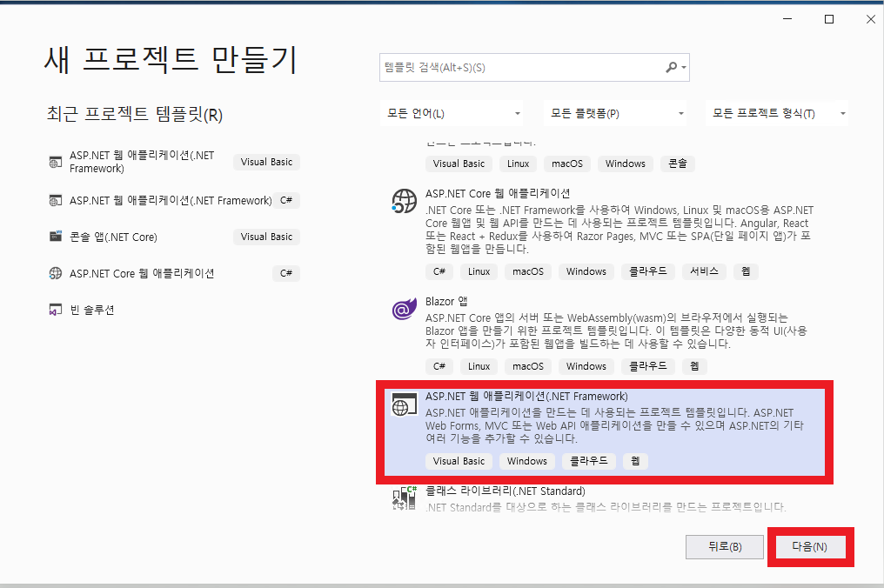Viewport: 884px width, 588px height.
Task: Click Windows tag in highlighted ASP.NET template
Action: (527, 461)
